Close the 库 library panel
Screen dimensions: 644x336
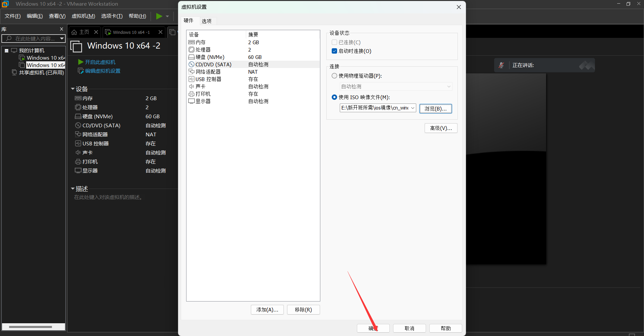61,29
